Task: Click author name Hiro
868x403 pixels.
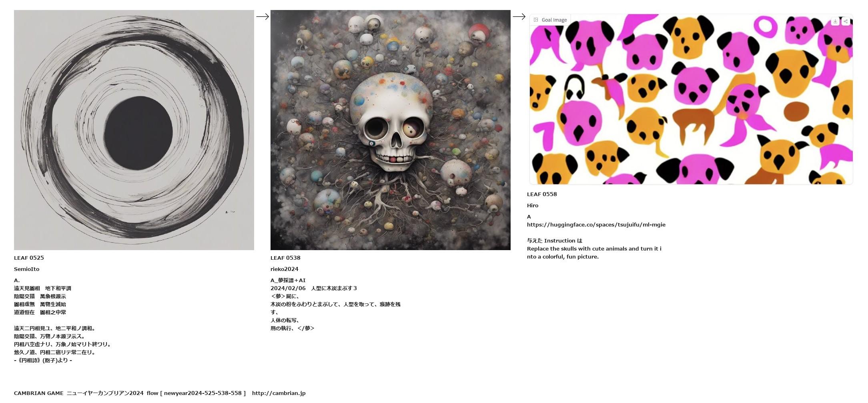Action: [533, 205]
